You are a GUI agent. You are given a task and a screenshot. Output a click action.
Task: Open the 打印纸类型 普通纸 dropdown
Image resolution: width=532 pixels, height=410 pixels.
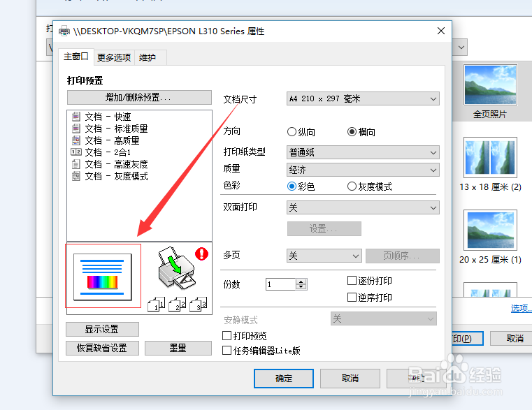[363, 152]
